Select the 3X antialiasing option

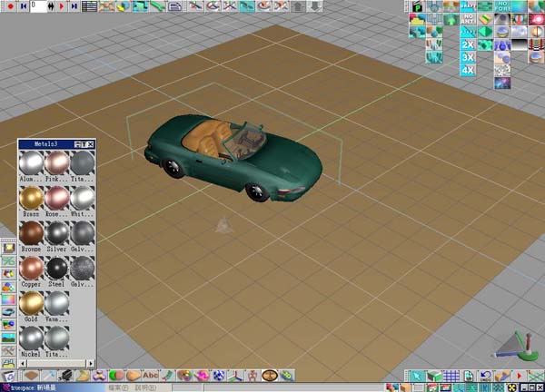pyautogui.click(x=468, y=56)
